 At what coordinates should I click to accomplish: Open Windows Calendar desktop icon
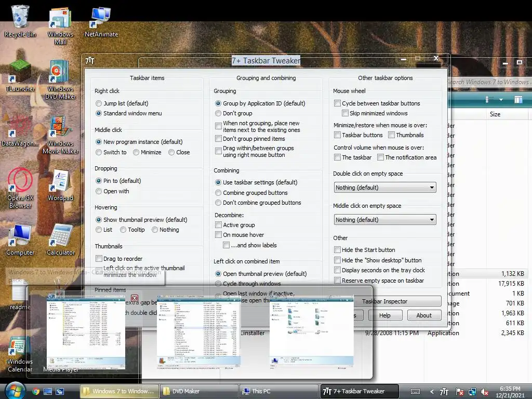click(20, 354)
